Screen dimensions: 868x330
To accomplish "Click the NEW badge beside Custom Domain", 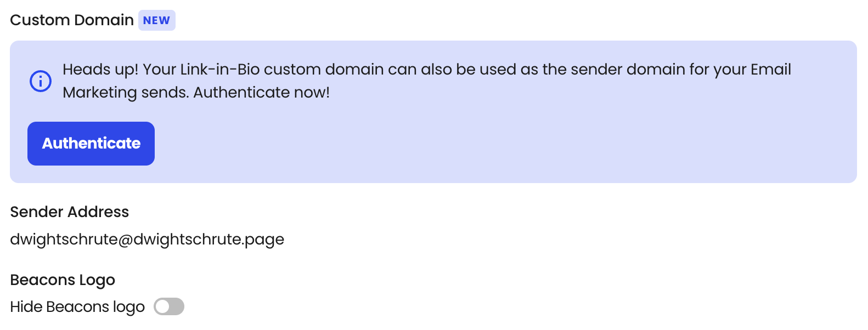I will (157, 20).
